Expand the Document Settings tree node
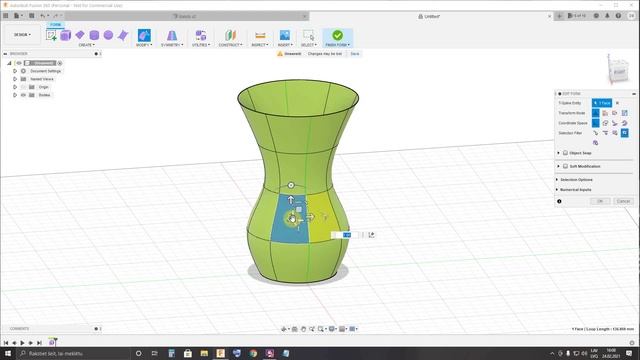 coord(15,71)
